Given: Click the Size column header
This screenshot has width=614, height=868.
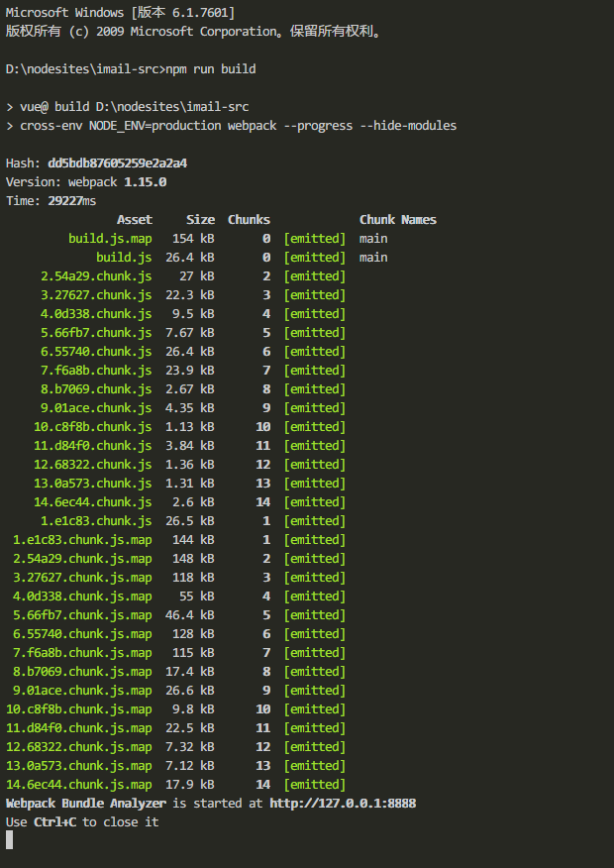Looking at the screenshot, I should (x=200, y=220).
